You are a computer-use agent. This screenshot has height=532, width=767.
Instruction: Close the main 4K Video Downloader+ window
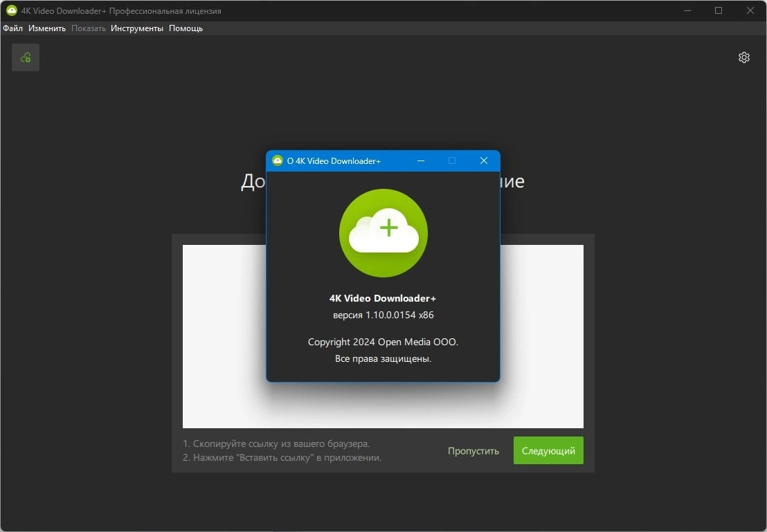[750, 10]
